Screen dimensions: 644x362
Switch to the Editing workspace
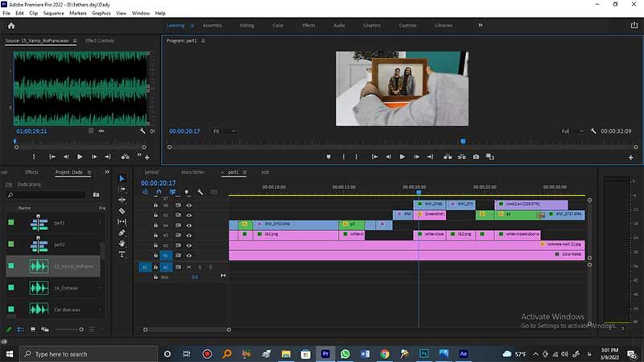coord(247,25)
